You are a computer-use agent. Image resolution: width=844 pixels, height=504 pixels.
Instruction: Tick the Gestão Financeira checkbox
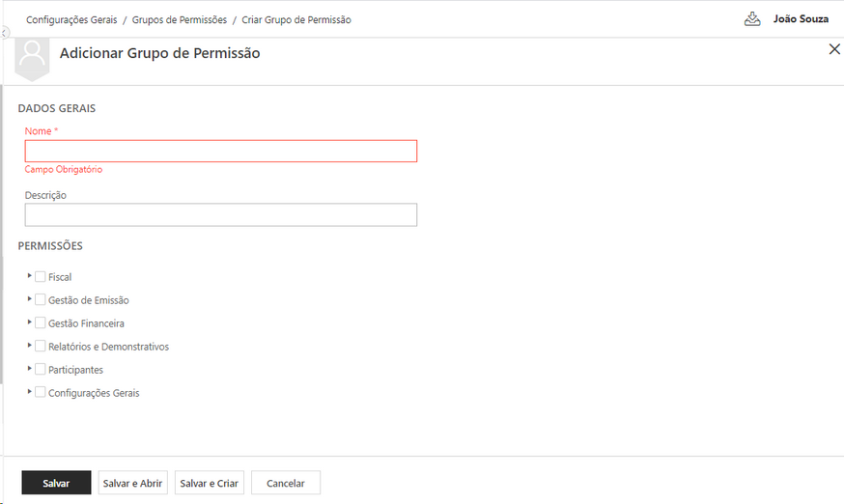(41, 323)
